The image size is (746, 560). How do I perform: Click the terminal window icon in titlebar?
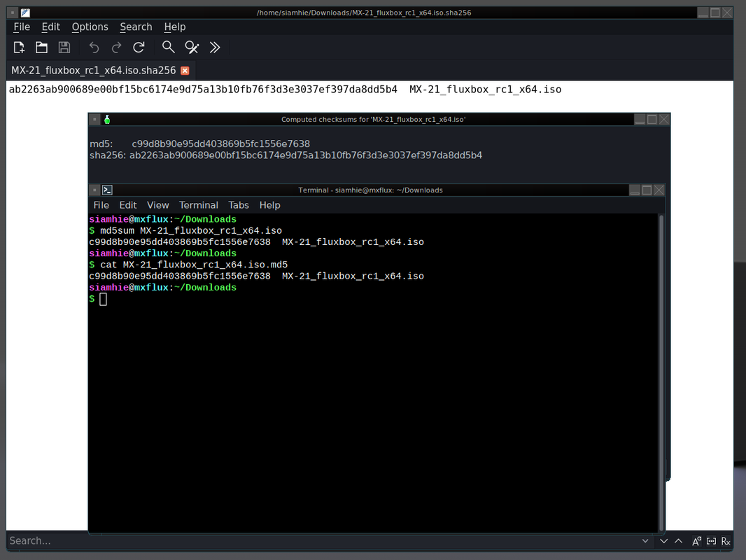[x=108, y=190]
